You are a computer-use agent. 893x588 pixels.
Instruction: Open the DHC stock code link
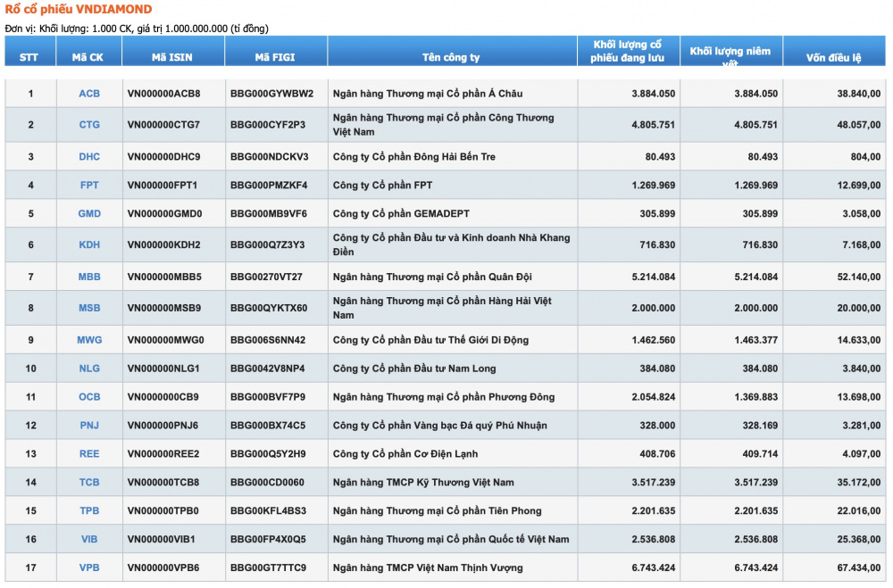tap(88, 156)
